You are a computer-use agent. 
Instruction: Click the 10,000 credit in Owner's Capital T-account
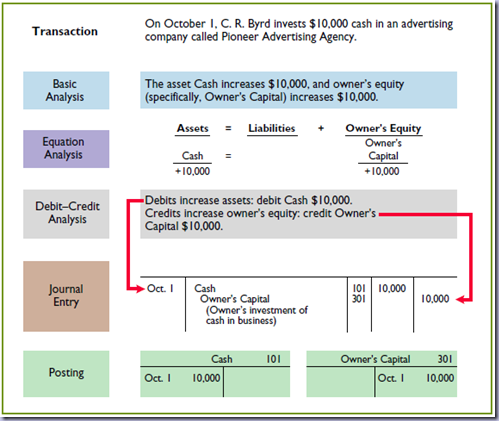tap(440, 378)
